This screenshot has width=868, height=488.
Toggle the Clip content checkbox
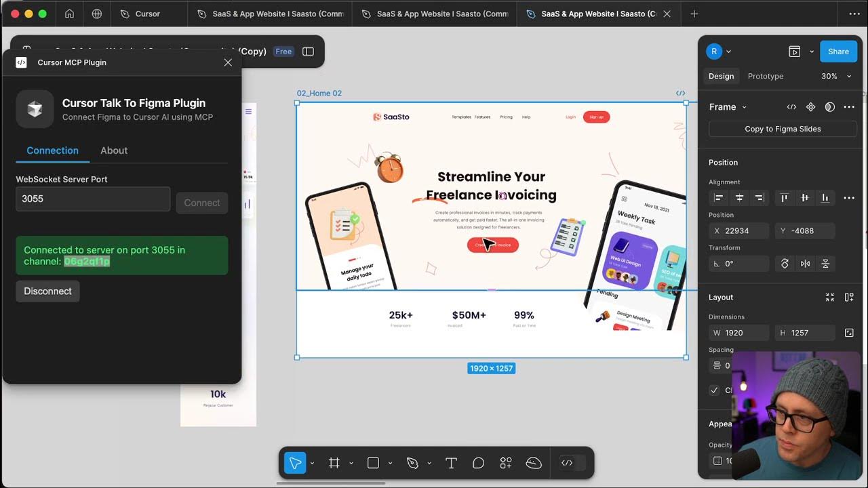[x=714, y=390]
